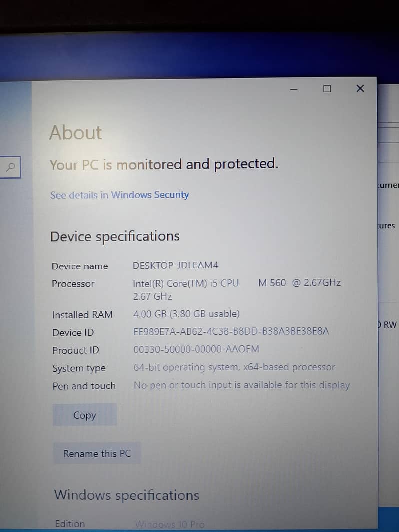Click the Device name label
The width and height of the screenshot is (399, 532).
[x=80, y=266]
